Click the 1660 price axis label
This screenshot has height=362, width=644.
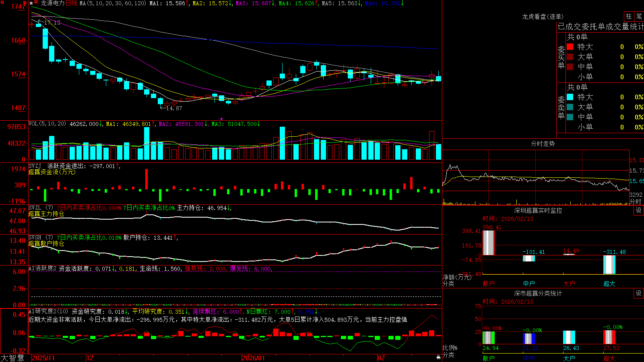18,40
